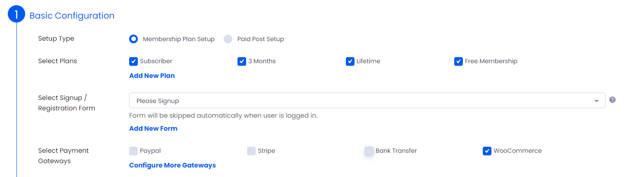Click the Add New Form link
Image resolution: width=644 pixels, height=177 pixels.
153,129
